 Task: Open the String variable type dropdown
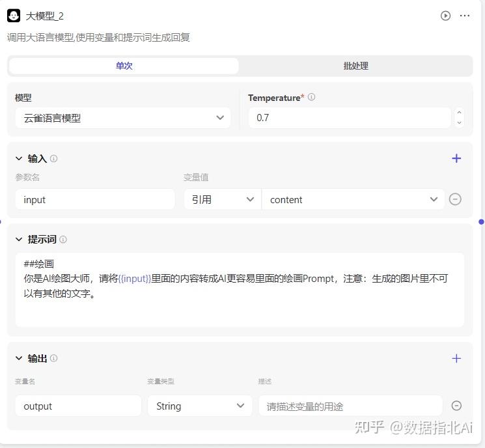[x=200, y=406]
